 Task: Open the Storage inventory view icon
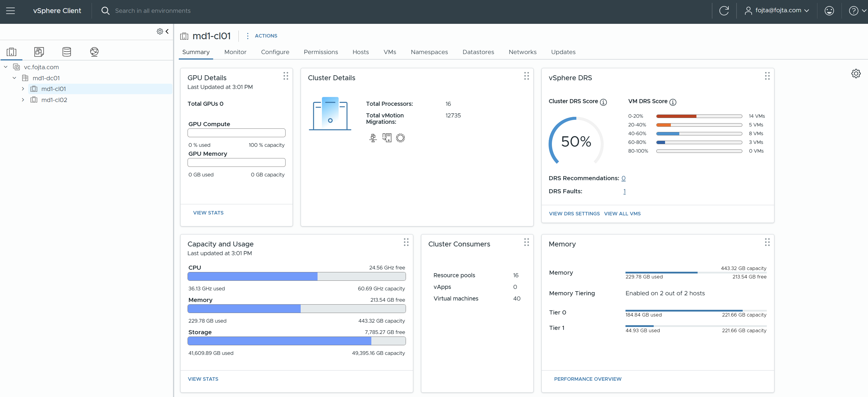[67, 51]
